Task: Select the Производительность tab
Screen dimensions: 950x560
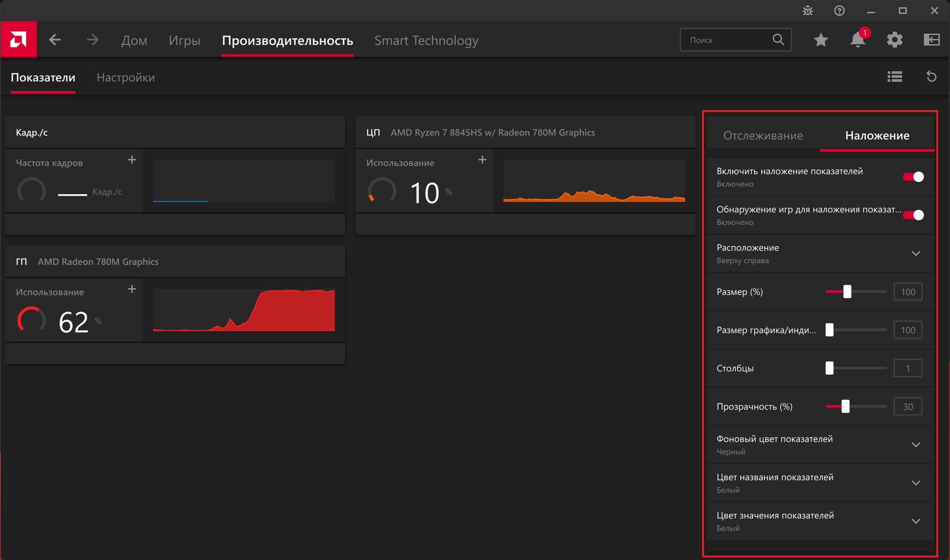Action: (287, 40)
